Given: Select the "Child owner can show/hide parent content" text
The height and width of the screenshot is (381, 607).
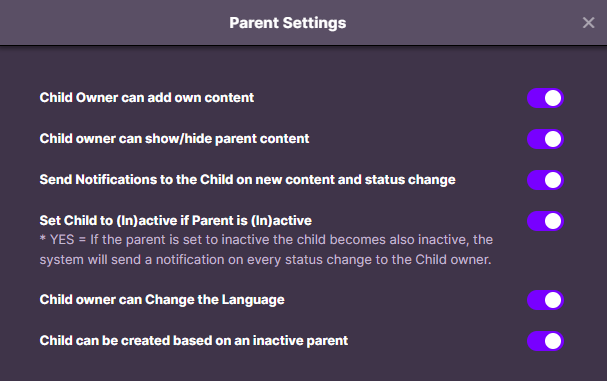Looking at the screenshot, I should pyautogui.click(x=174, y=139).
